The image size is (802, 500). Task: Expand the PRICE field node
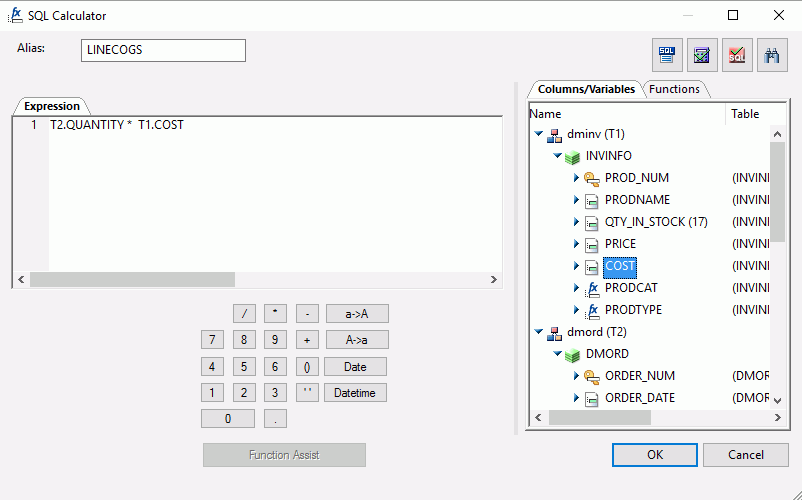point(576,244)
